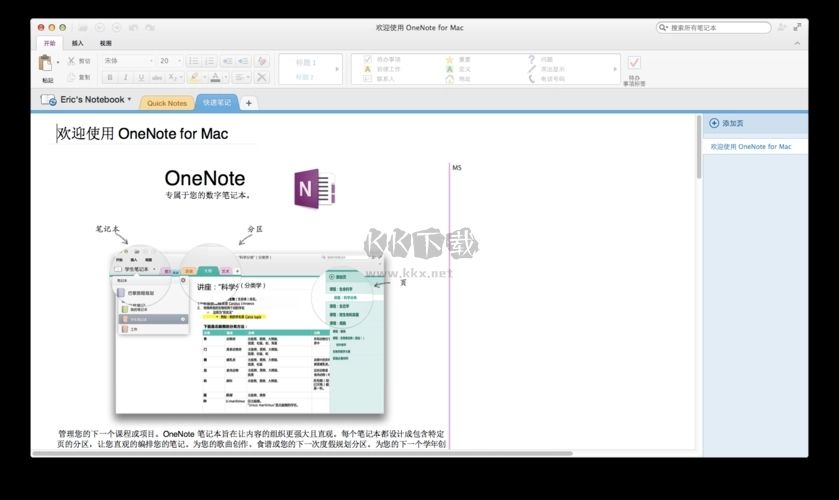The image size is (839, 500).
Task: Click the notebook sync icon
Action: (48, 100)
